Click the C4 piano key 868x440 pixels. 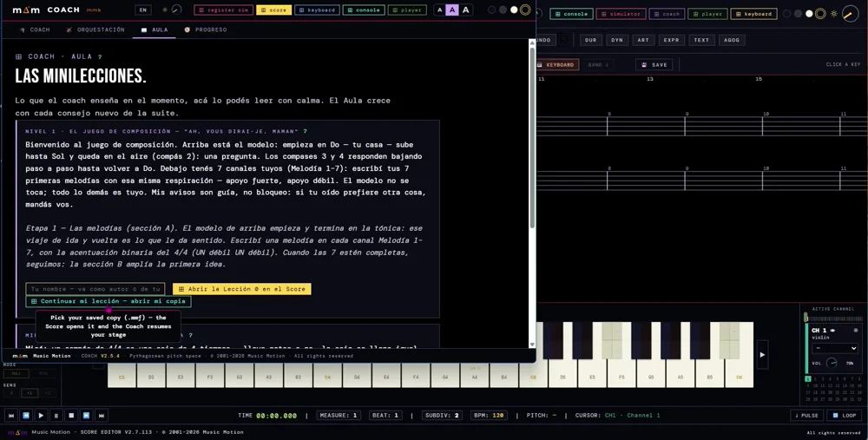(327, 374)
